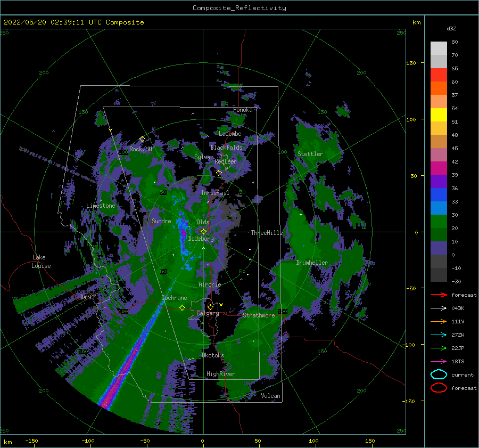Click the cyan current ellipse icon
The width and height of the screenshot is (479, 448).
click(x=439, y=374)
